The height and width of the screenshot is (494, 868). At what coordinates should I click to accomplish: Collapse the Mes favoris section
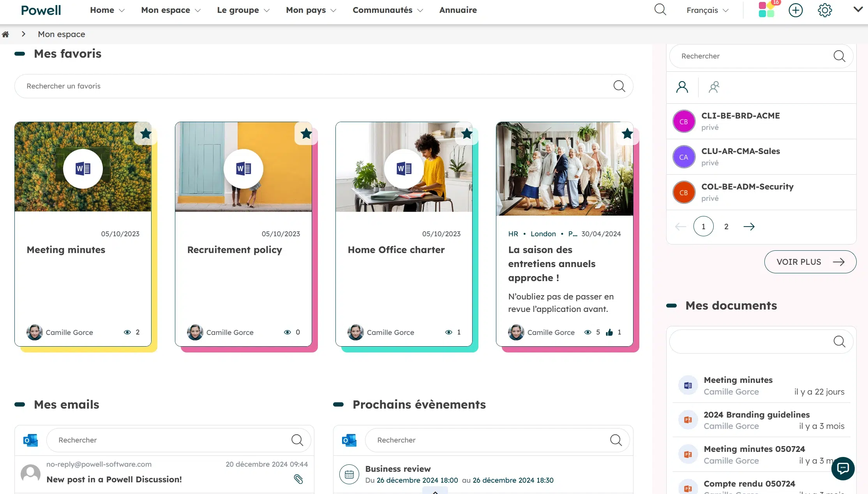[x=19, y=54]
